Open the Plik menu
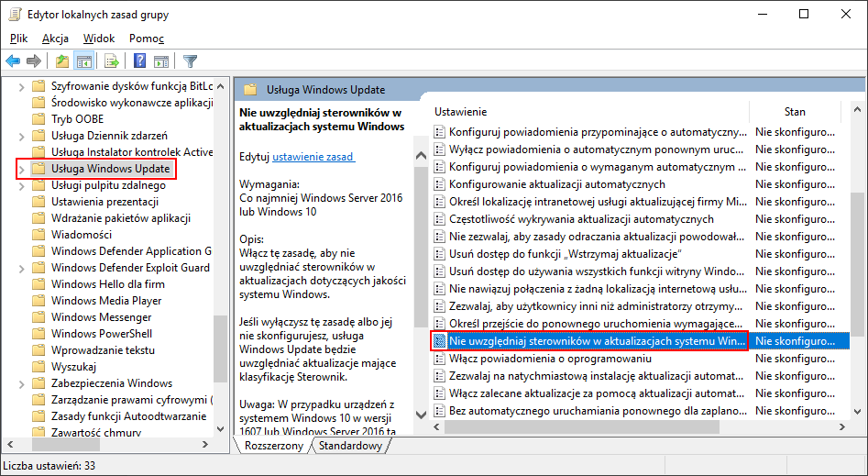This screenshot has height=476, width=868. 19,39
